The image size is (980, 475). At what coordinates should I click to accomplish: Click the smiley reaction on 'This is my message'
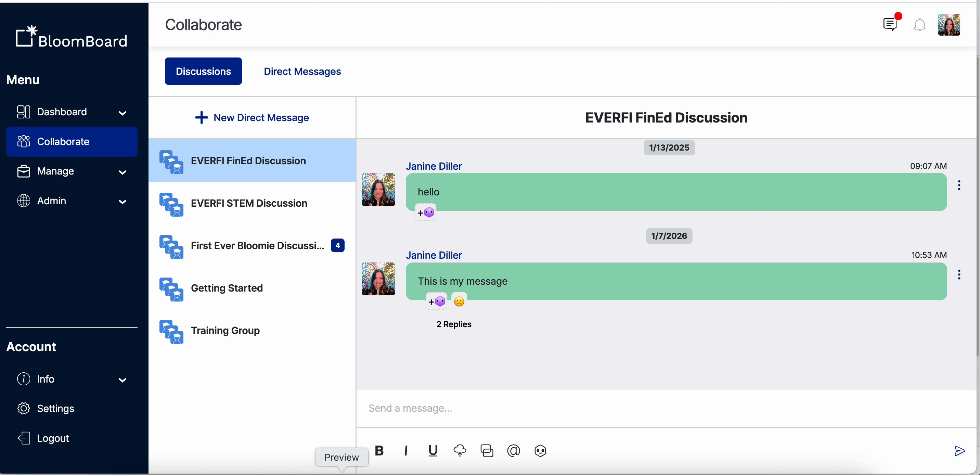[x=459, y=301]
